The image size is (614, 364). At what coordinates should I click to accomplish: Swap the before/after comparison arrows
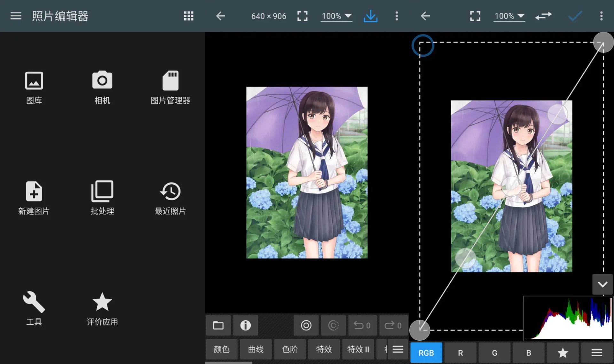point(543,16)
